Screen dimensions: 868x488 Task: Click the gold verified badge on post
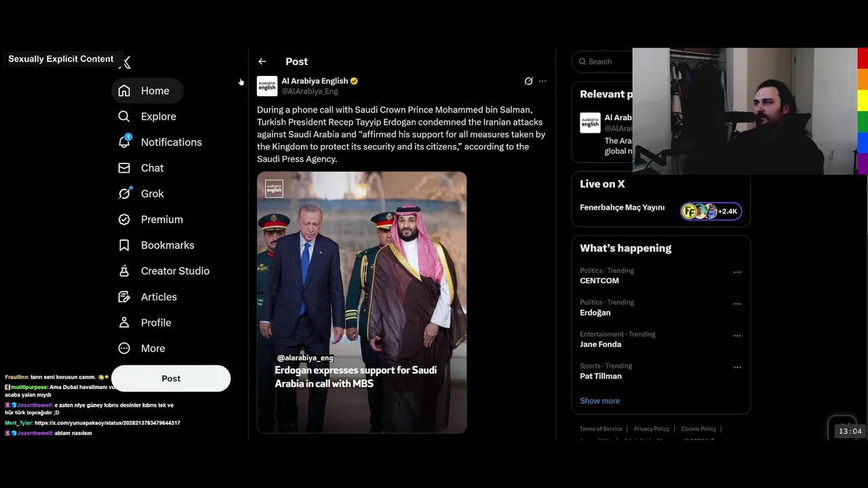(354, 81)
